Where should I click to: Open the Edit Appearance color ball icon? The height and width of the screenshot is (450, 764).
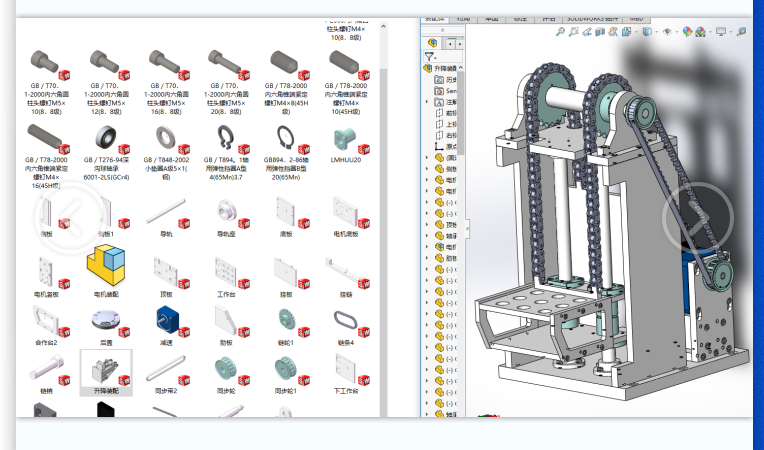tap(687, 32)
